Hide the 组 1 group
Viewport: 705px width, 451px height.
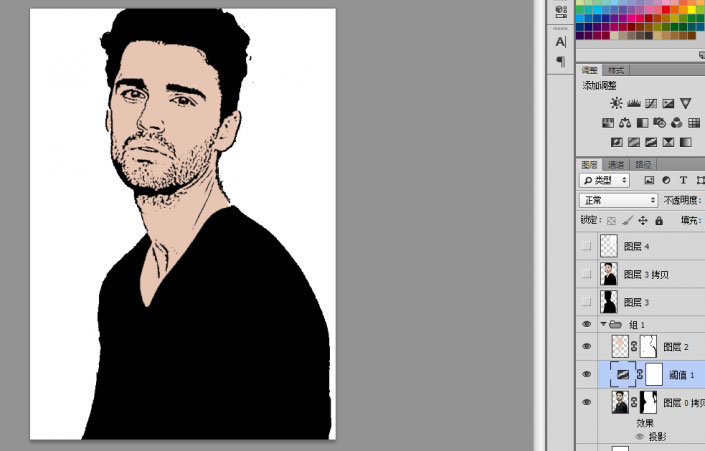click(x=586, y=324)
